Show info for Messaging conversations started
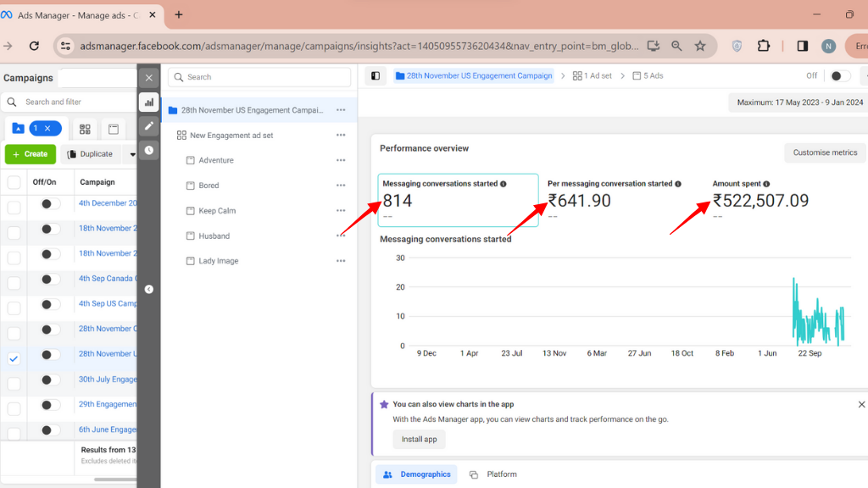 tap(504, 184)
